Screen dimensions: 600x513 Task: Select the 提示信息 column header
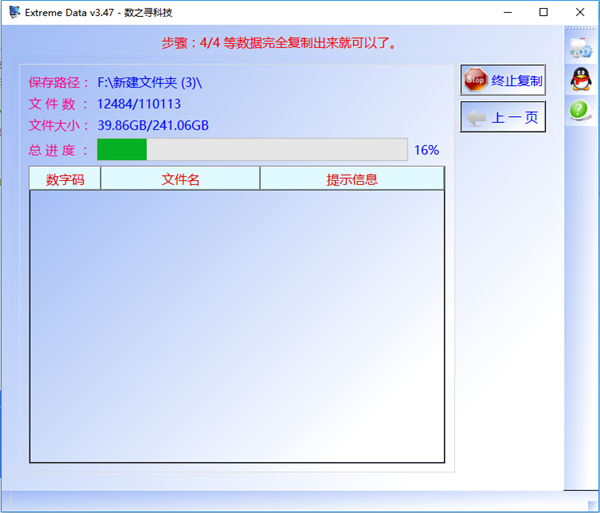(352, 179)
